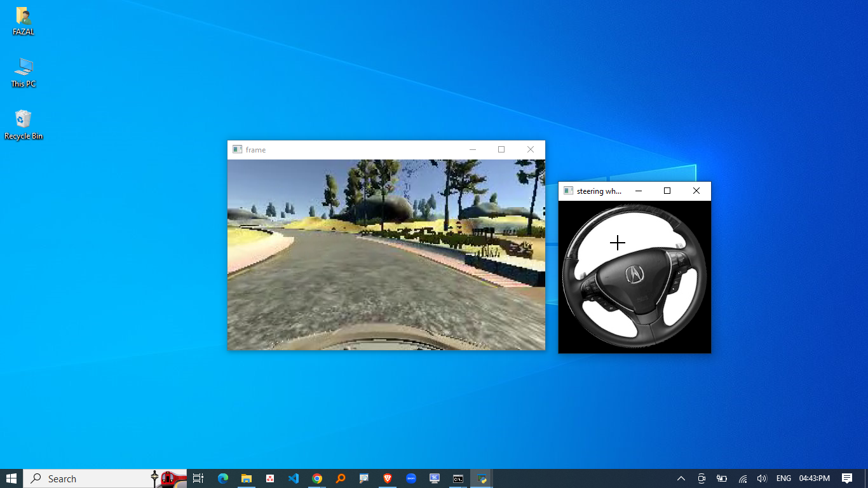Open the FAZAL user folder on desktop
Image resolution: width=868 pixels, height=488 pixels.
point(24,21)
